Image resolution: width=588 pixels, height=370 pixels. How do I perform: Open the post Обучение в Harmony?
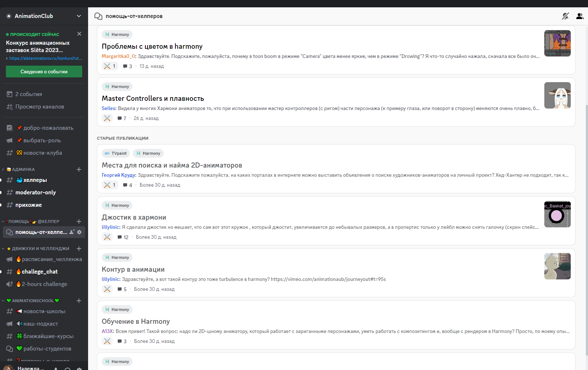[x=136, y=322]
